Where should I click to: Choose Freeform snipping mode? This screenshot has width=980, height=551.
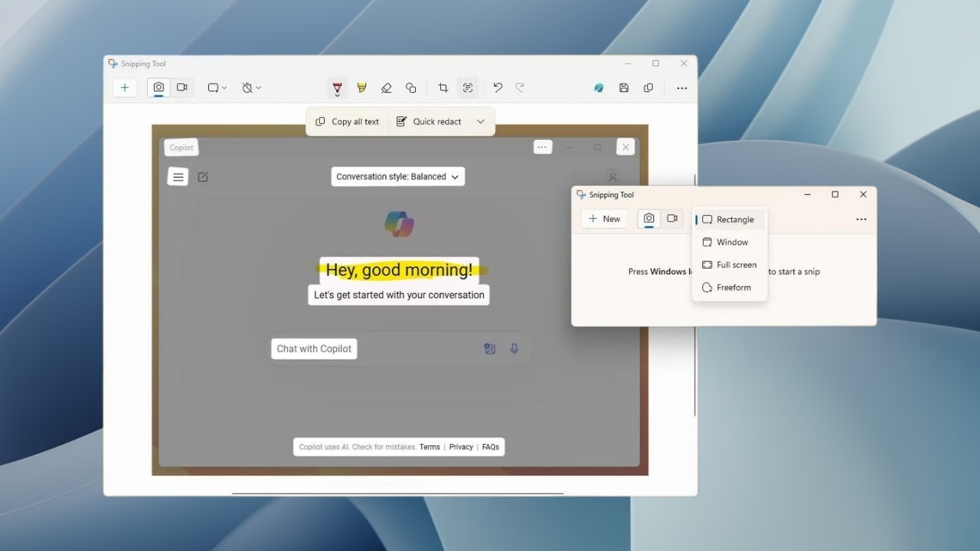pos(729,288)
